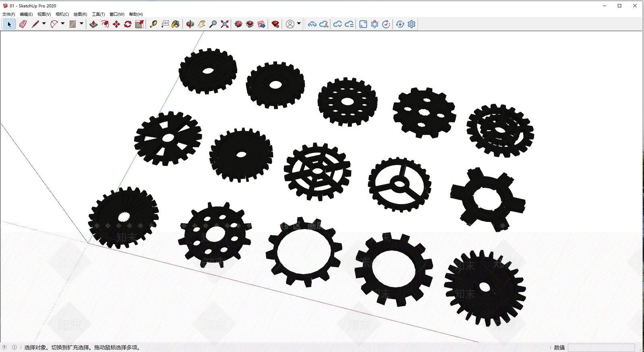644x352 pixels.
Task: Choose the Move tool
Action: coord(116,24)
